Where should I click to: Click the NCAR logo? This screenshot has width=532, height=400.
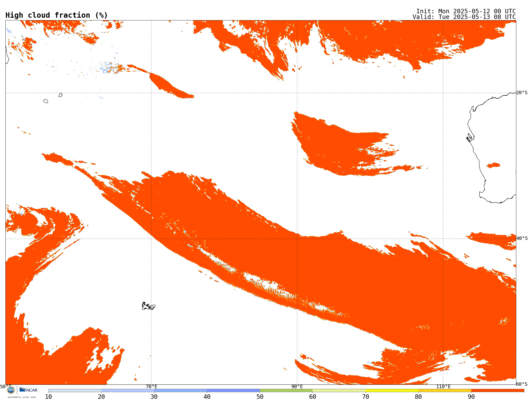click(x=28, y=390)
